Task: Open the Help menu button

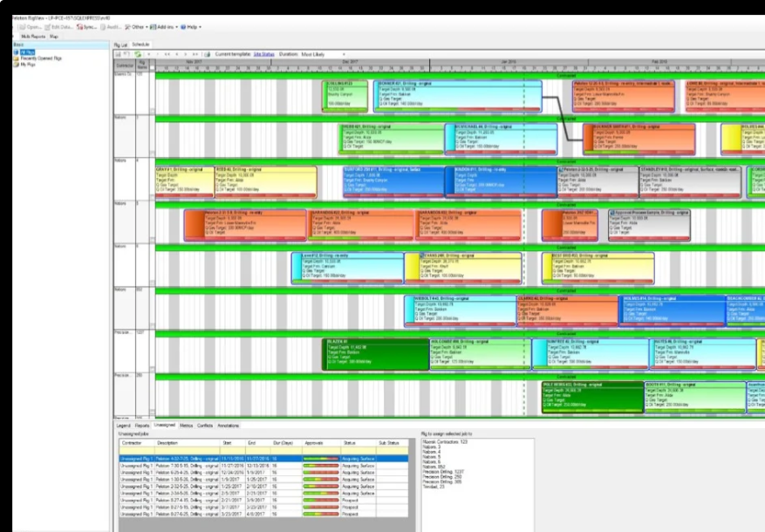Action: point(189,28)
